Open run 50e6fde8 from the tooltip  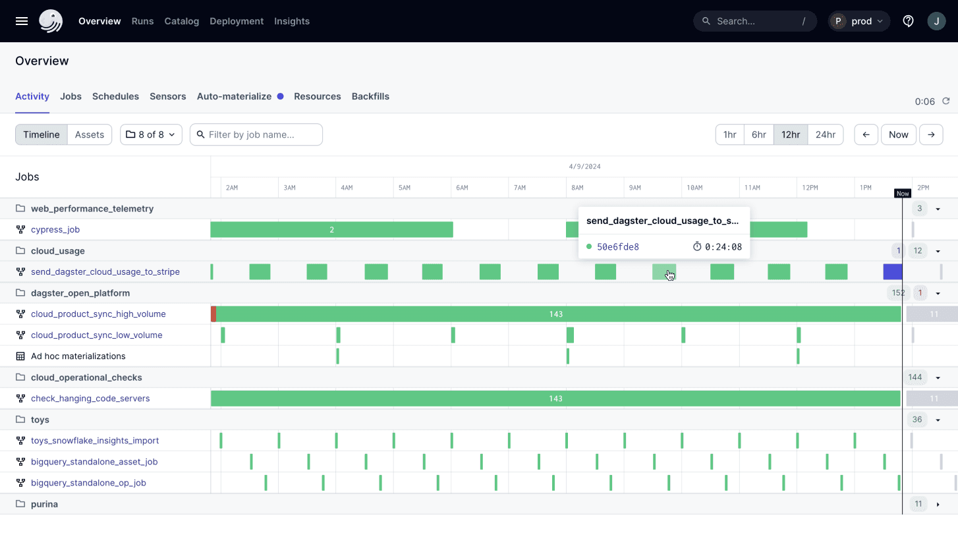617,246
